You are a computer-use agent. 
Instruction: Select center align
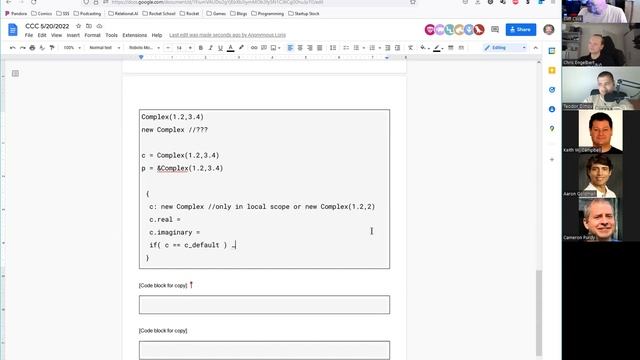[300, 48]
